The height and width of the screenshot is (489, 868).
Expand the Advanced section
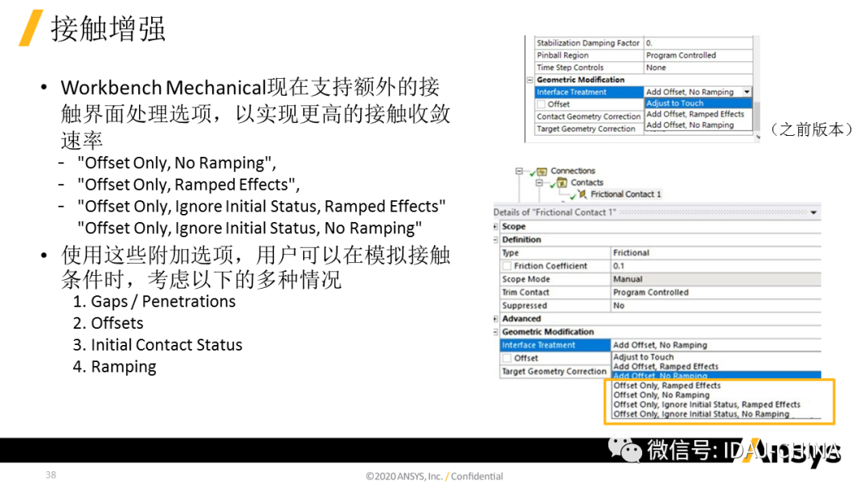(x=495, y=319)
